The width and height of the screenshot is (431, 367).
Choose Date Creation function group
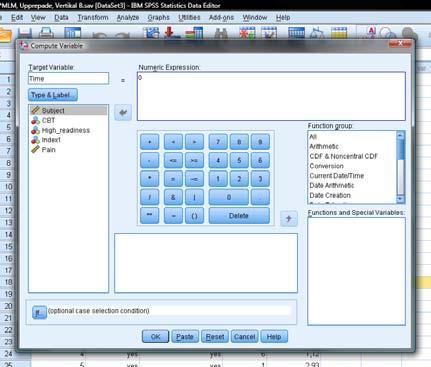330,195
